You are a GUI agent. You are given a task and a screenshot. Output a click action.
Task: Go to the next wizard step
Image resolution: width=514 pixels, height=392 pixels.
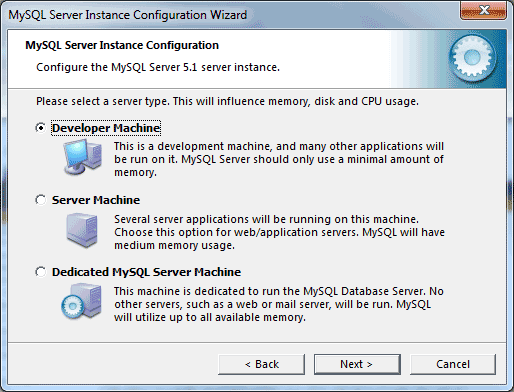tap(357, 364)
